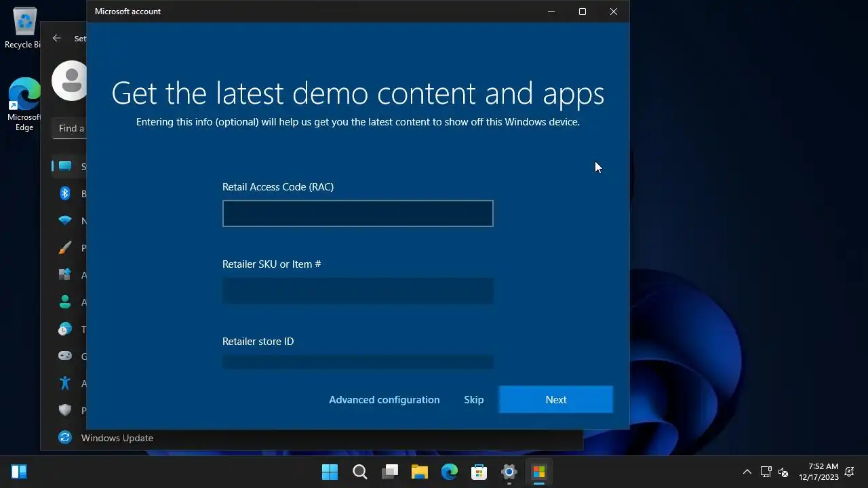Image resolution: width=868 pixels, height=488 pixels.
Task: Select the Retailer store ID field
Action: [x=357, y=362]
